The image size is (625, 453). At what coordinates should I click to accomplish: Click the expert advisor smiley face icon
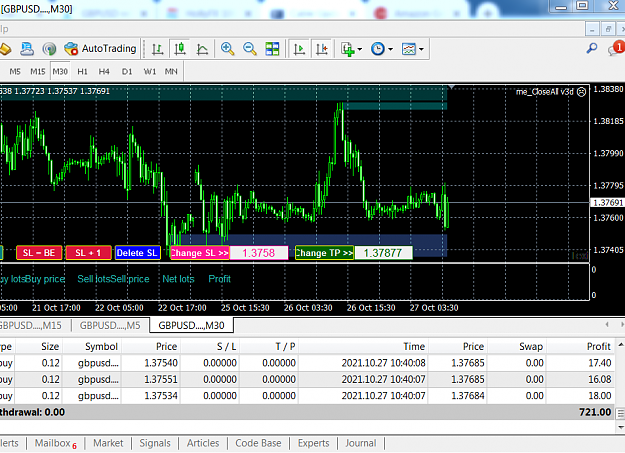pyautogui.click(x=582, y=92)
